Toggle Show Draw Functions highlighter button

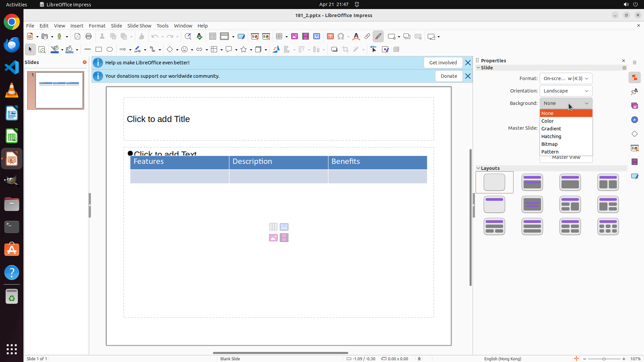[x=378, y=37]
